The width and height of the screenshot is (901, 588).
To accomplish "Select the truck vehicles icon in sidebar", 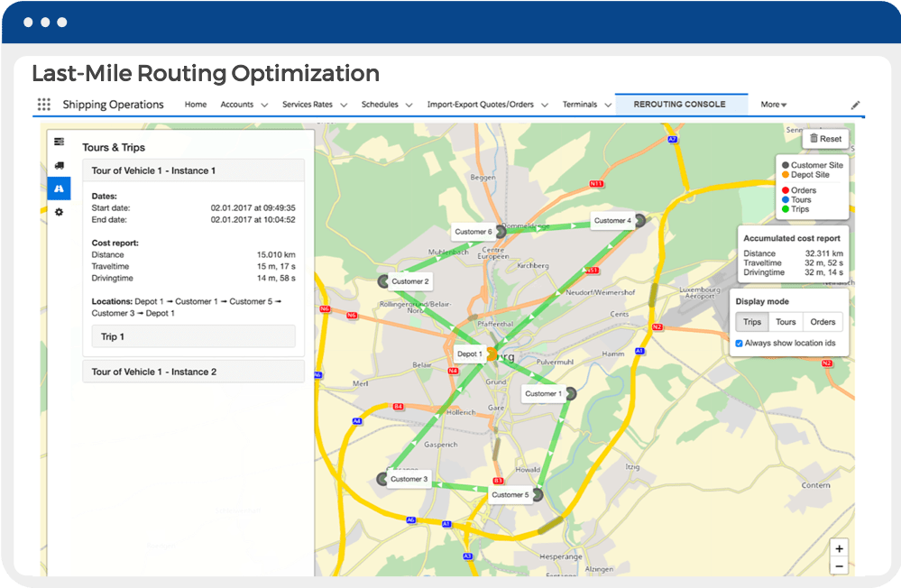I will tap(59, 165).
